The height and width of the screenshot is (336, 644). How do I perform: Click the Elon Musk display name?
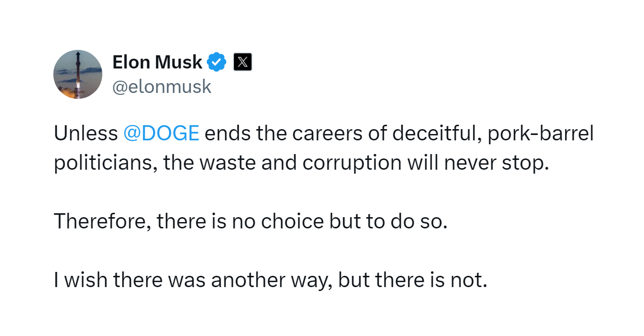pos(157,62)
